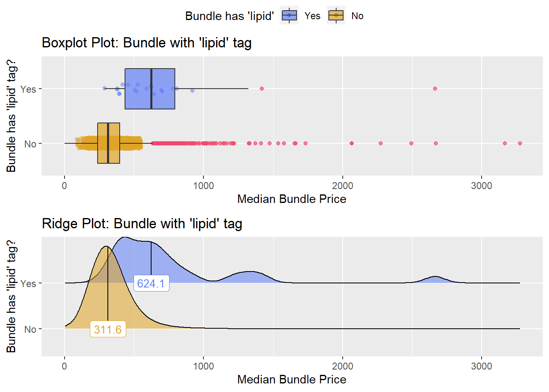549x392 pixels.
Task: Click the Yes outlier near 1400
Action: [262, 89]
